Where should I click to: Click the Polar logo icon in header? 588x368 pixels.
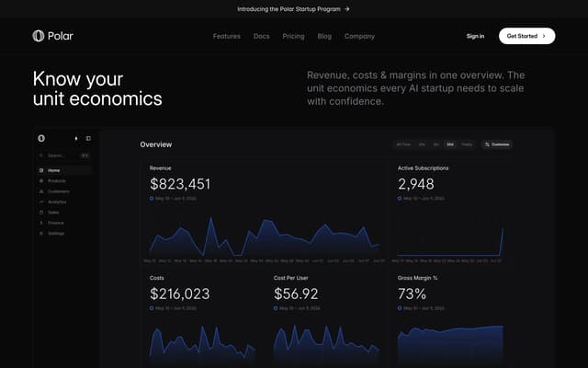(39, 36)
